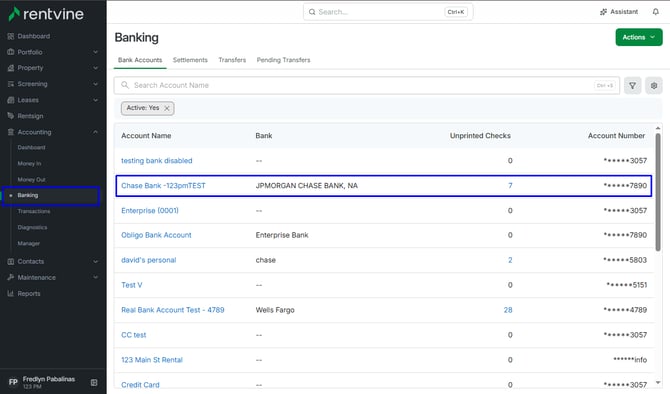Click the Accounting sidebar icon
Screen dimensions: 670x394
tap(11, 132)
